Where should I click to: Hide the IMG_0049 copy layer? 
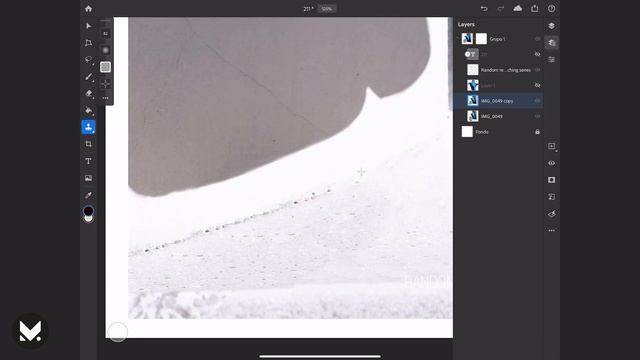538,101
